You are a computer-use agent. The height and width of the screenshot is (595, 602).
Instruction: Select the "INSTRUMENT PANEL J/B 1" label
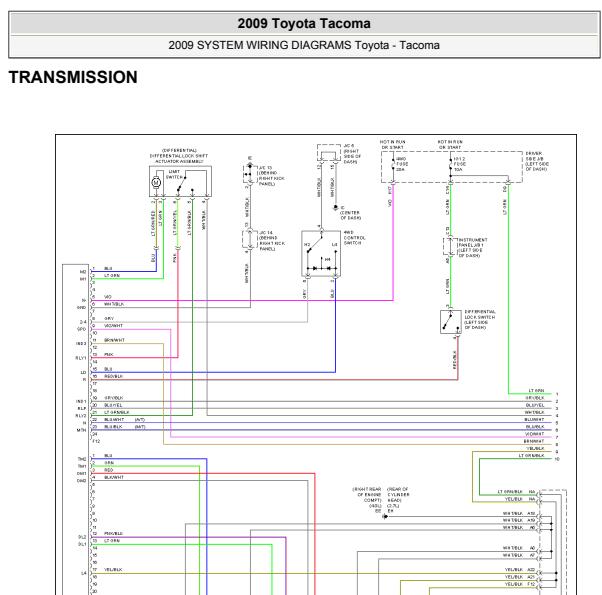coord(473,242)
